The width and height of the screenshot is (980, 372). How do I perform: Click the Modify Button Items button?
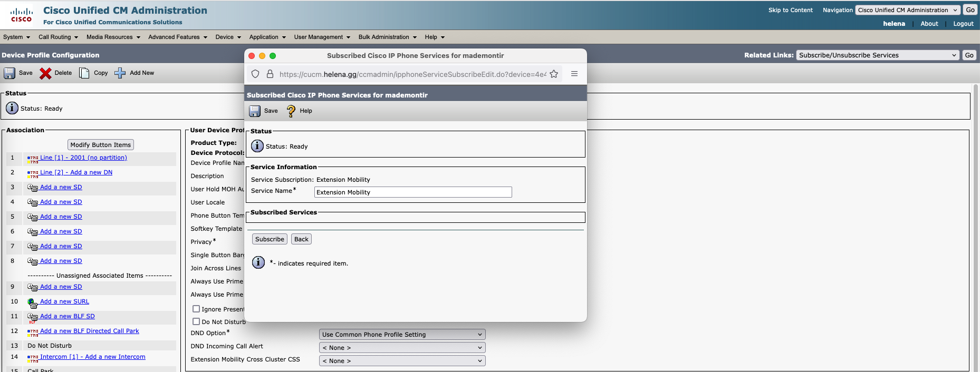pos(101,145)
